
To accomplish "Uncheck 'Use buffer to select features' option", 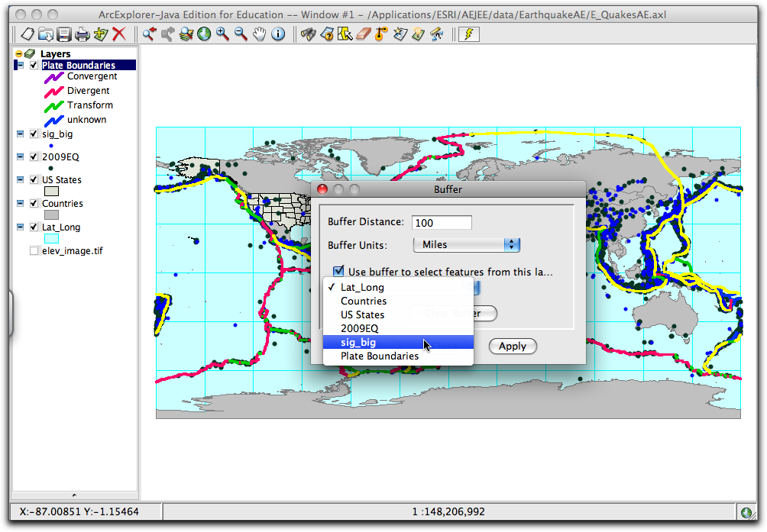I will click(x=338, y=271).
